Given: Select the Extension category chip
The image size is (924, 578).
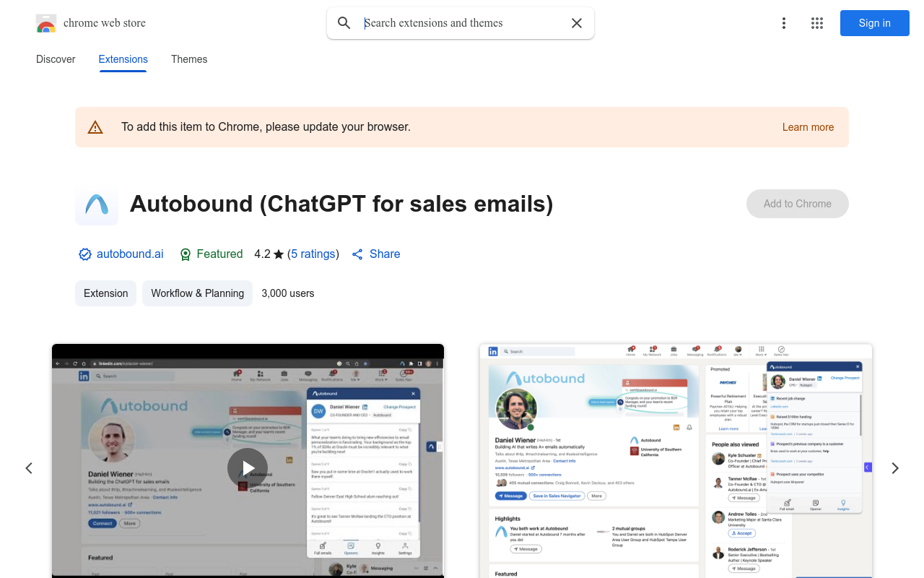Looking at the screenshot, I should (106, 293).
